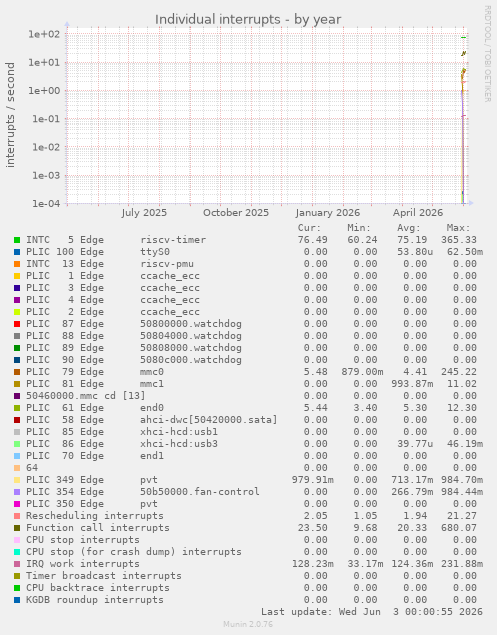Click the Avg: column header
Screen dimensions: 497x635
[x=409, y=228]
